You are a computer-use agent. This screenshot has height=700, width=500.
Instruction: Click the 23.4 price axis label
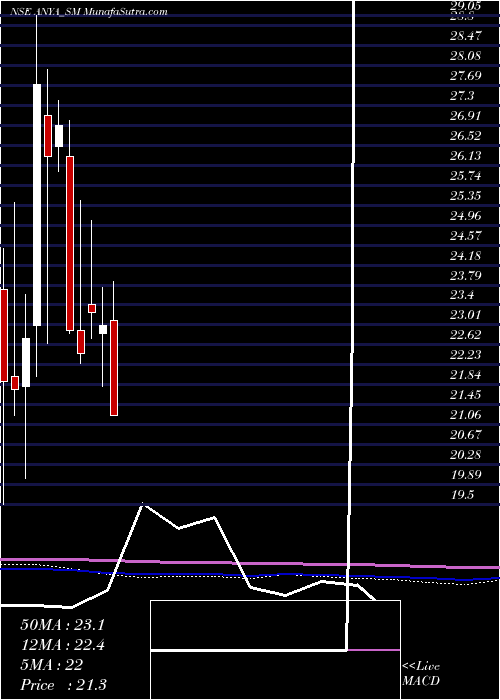462,295
